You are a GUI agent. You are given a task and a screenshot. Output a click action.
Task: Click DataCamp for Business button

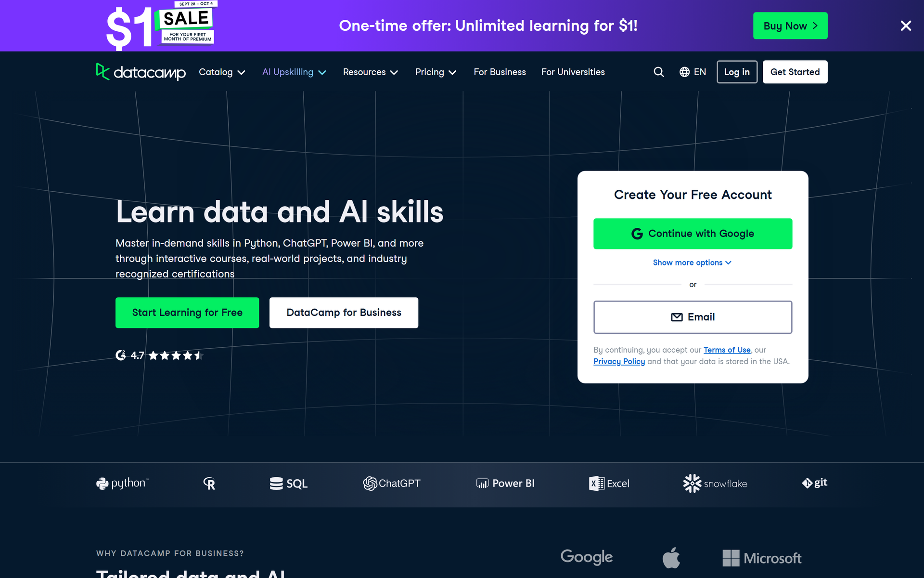pos(344,313)
